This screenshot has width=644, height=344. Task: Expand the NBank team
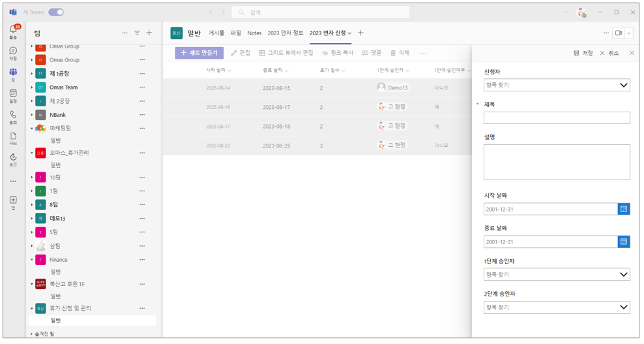[x=32, y=115]
